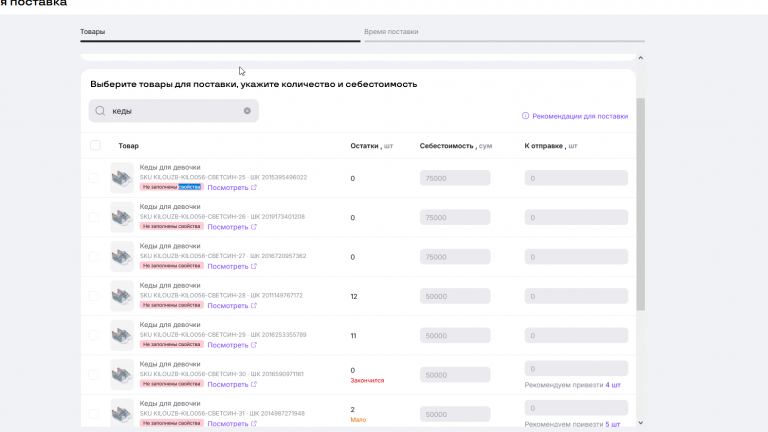Click the 'К отправке' field of row СВЕТСИН-31
Screen dimensions: 768x432
click(x=576, y=408)
